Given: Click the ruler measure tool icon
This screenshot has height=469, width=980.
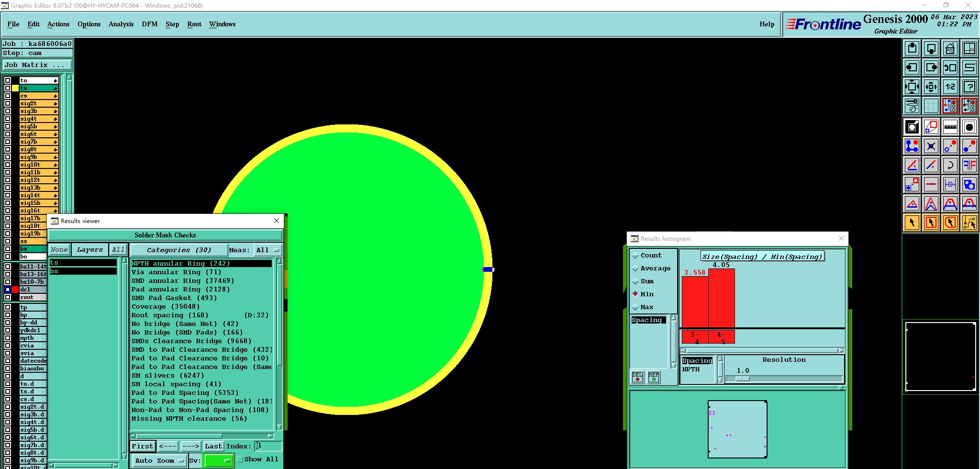Looking at the screenshot, I should pos(950,127).
